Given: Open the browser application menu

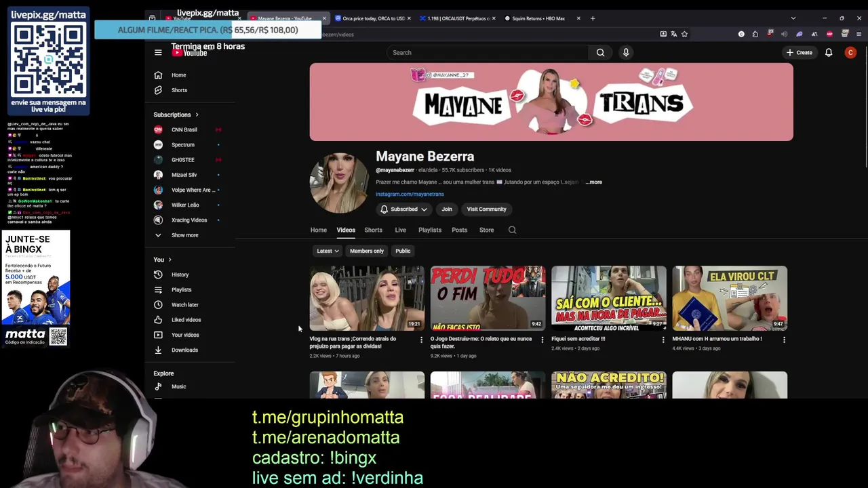Looking at the screenshot, I should tap(858, 34).
